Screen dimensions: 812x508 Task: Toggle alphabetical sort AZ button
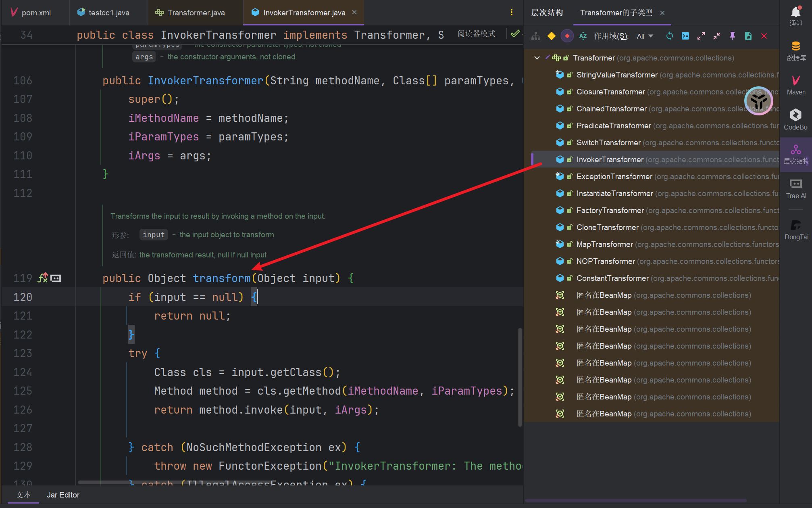583,36
